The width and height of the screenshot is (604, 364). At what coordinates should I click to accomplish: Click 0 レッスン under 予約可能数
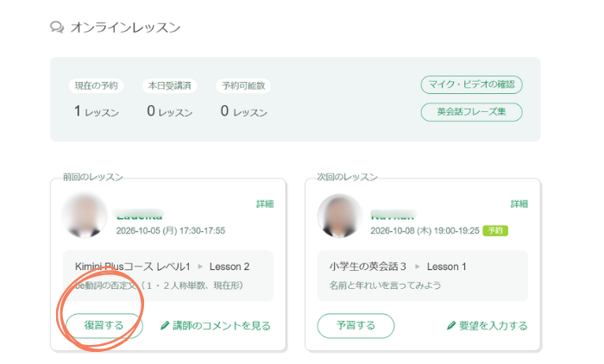(x=244, y=112)
